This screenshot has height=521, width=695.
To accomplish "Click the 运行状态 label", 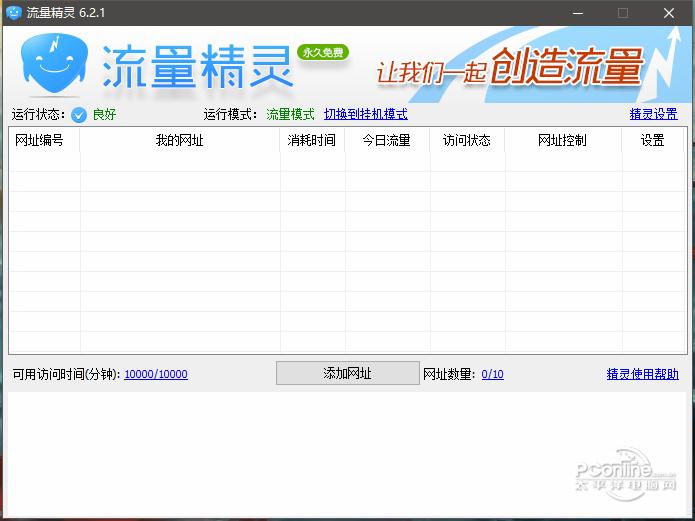I will tap(39, 114).
